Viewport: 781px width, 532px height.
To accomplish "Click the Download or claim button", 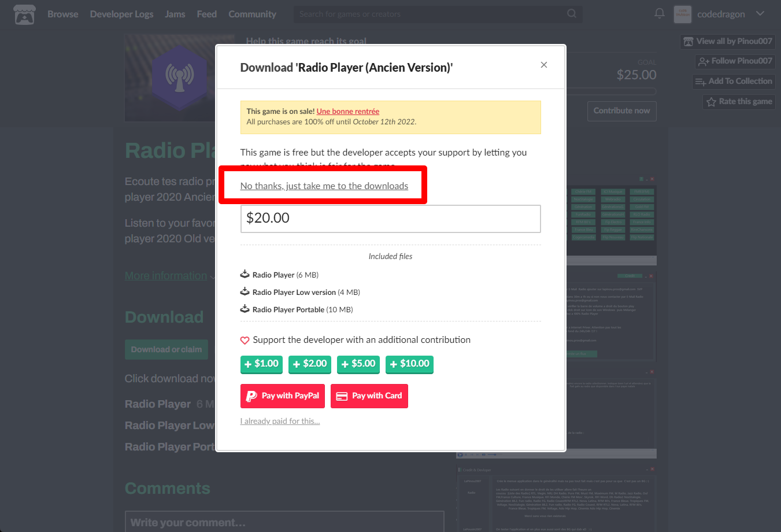I will point(166,349).
